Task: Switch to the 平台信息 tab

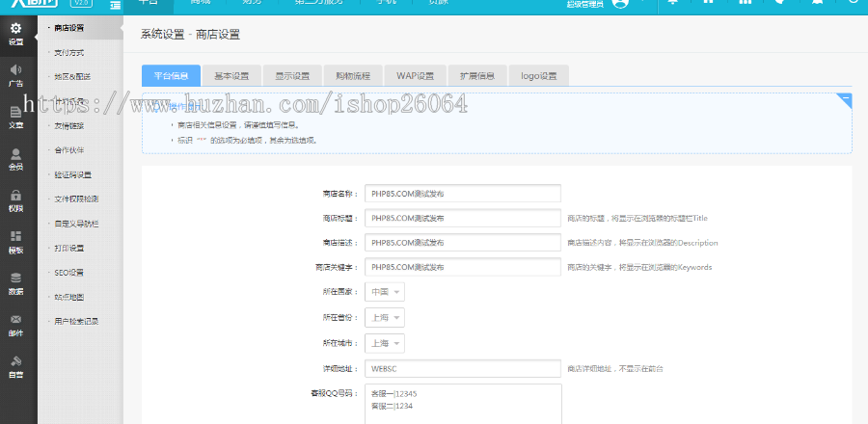Action: tap(171, 76)
